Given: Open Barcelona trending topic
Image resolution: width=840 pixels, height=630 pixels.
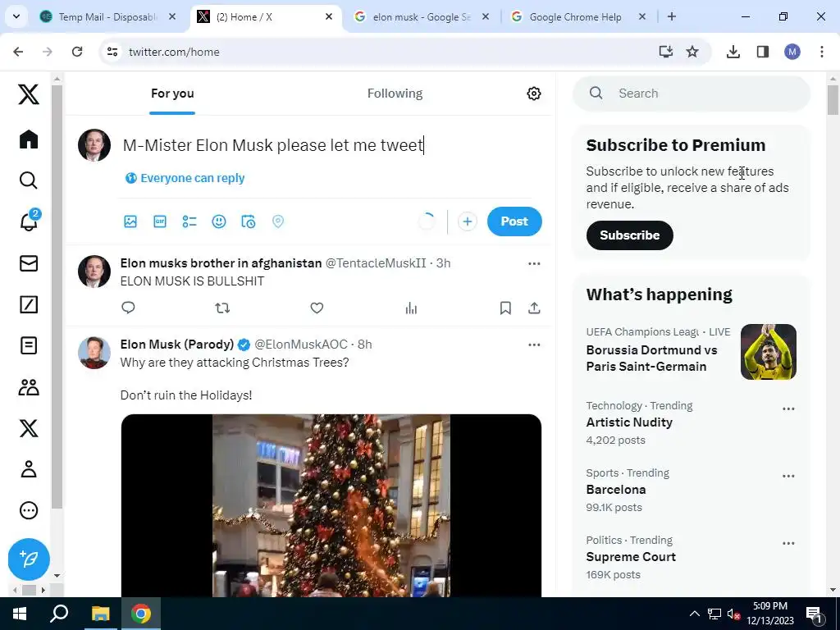Looking at the screenshot, I should click(x=615, y=490).
